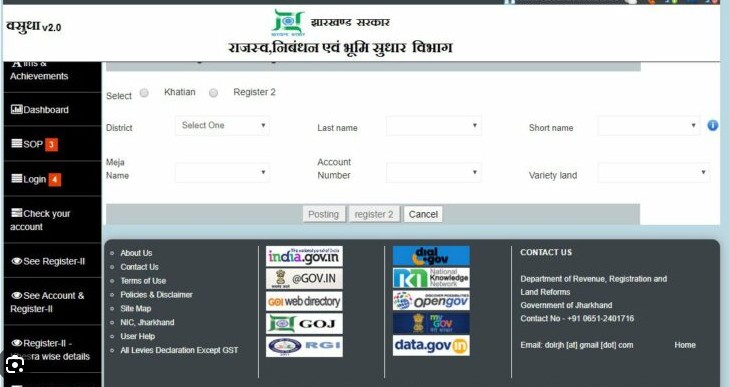Screen dimensions: 729x387
Task: Click the SOP list icon
Action: tap(17, 143)
